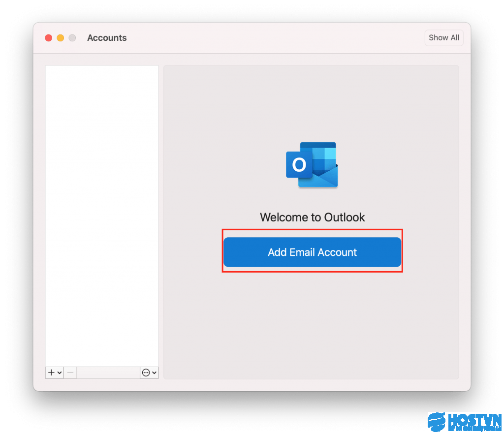Expand the chevron next to the plus icon
Viewport: 504px width, 435px height.
(60, 373)
